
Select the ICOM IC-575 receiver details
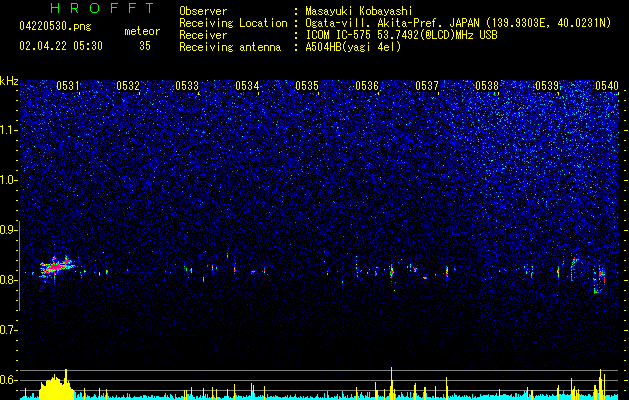[401, 35]
